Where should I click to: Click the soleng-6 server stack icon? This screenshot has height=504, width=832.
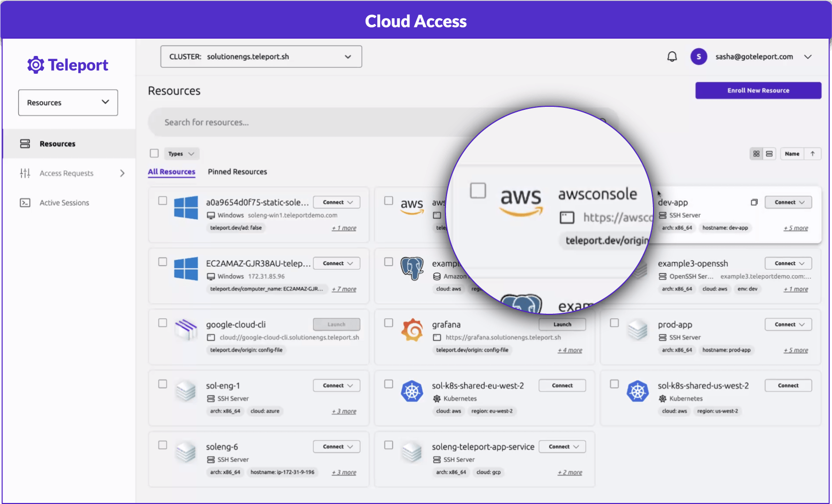(x=186, y=452)
